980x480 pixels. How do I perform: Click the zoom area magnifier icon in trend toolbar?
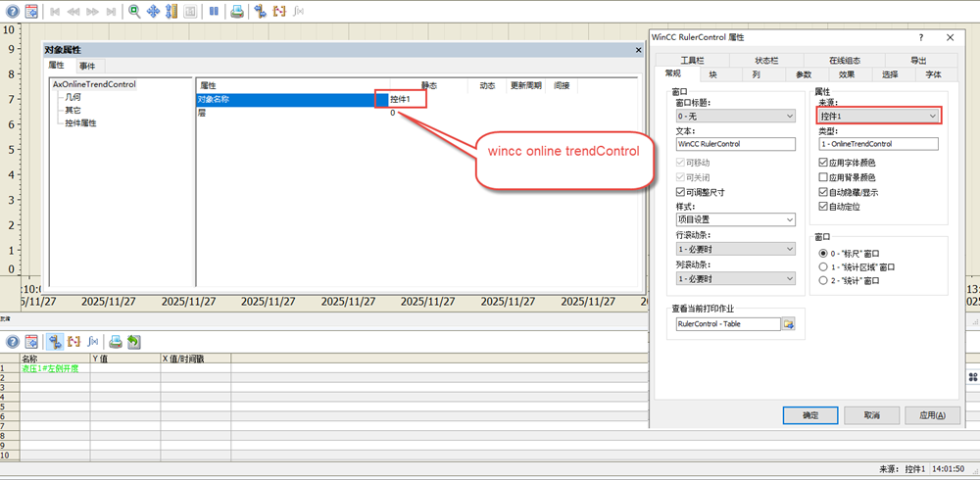pos(134,12)
